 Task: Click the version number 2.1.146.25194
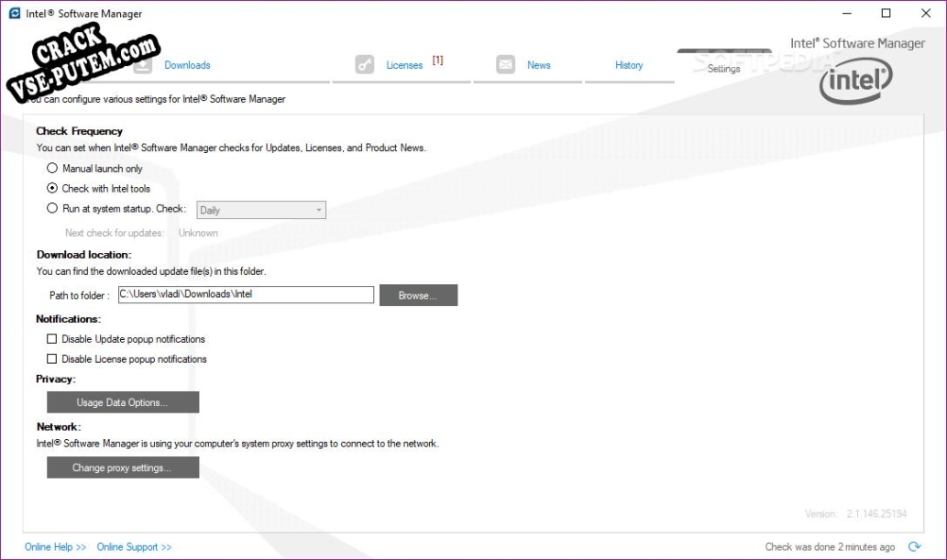(x=876, y=513)
